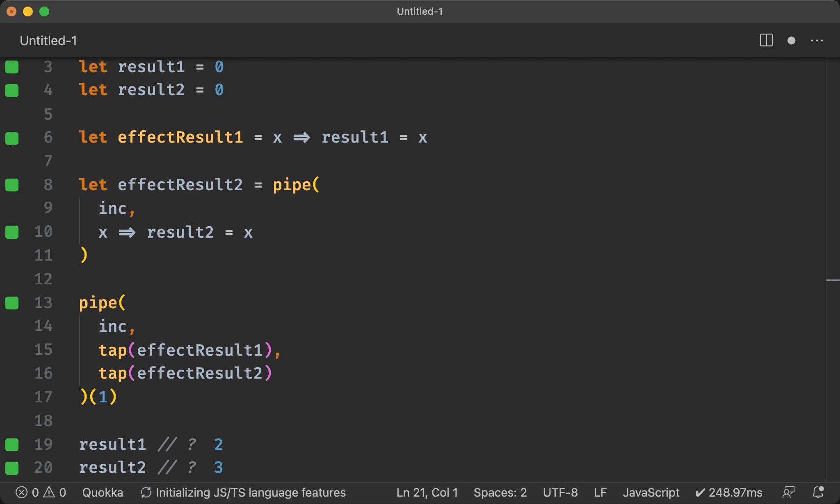Click tap(effectResult1) on line 15
The height and width of the screenshot is (504, 840).
pos(185,350)
